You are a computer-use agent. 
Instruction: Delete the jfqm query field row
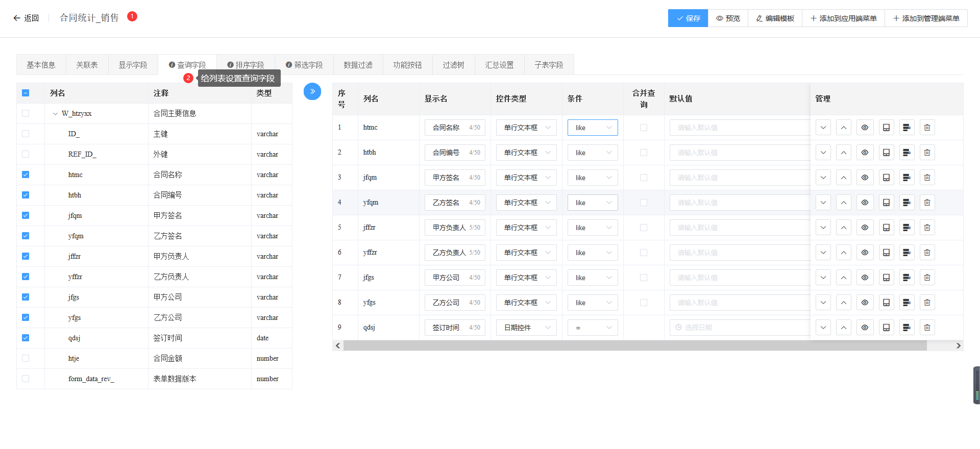click(927, 178)
